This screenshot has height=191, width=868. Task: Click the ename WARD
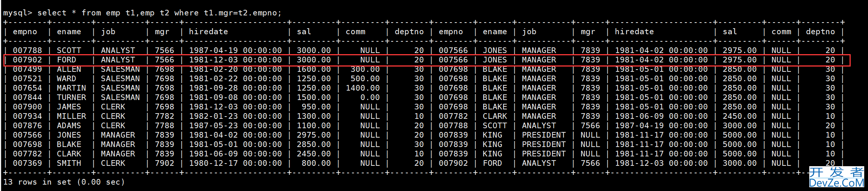tap(67, 79)
